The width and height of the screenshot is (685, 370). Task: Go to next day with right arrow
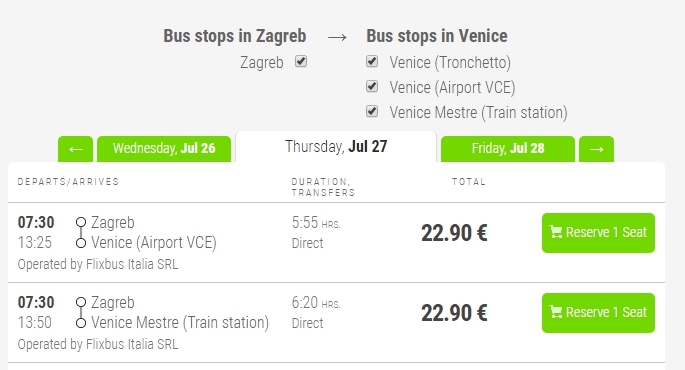pyautogui.click(x=596, y=149)
